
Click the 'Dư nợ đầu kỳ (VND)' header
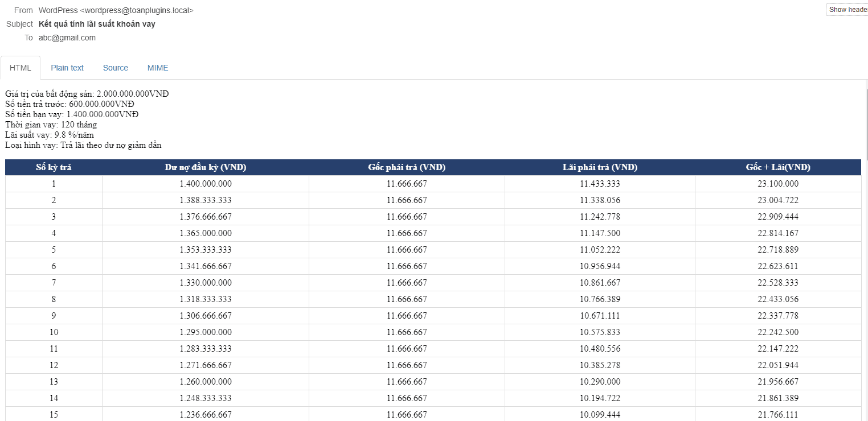point(206,167)
